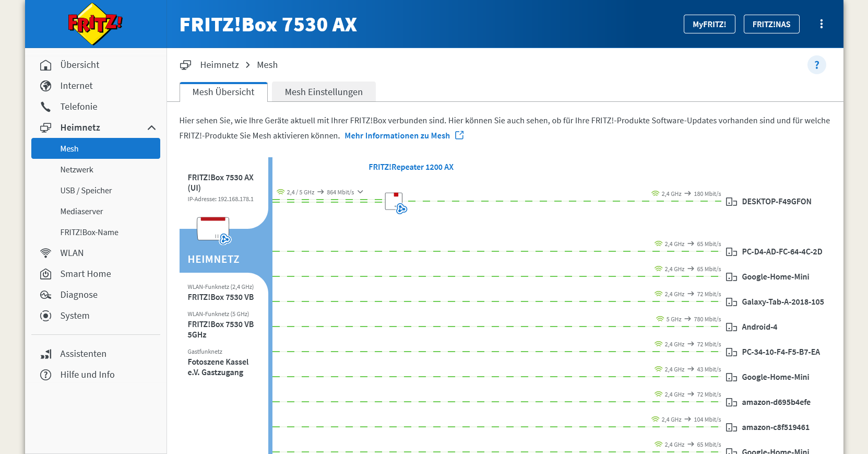Image resolution: width=868 pixels, height=454 pixels.
Task: Click device icon next to amazon-c8f519461
Action: (x=731, y=427)
